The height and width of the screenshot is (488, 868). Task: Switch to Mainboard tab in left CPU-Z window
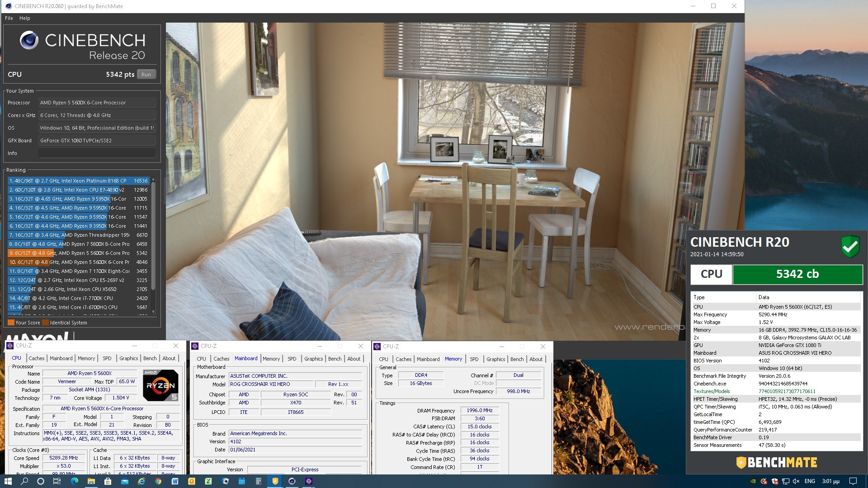coord(61,358)
